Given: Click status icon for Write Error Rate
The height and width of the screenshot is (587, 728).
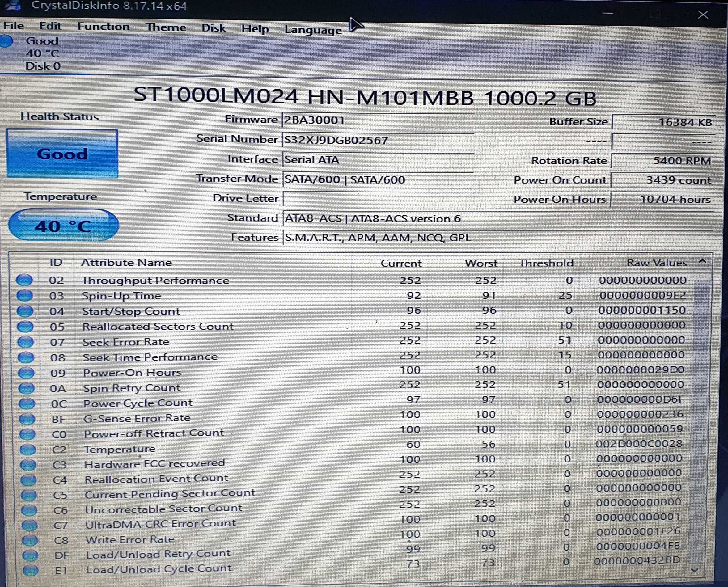Looking at the screenshot, I should pyautogui.click(x=30, y=540).
